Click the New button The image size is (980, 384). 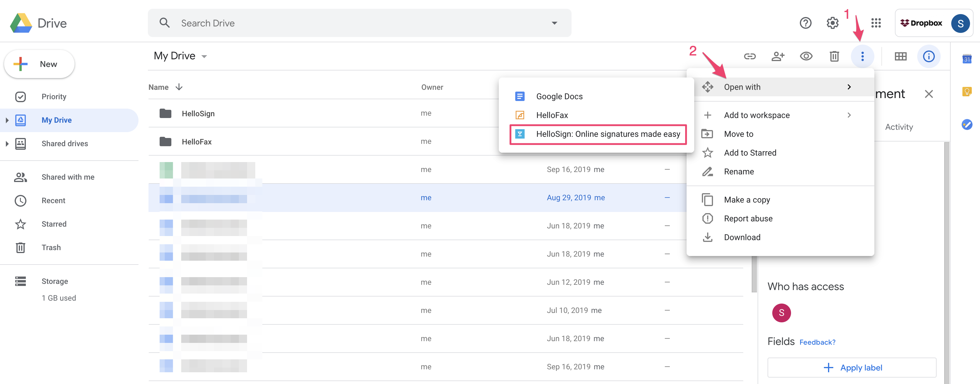coord(39,64)
